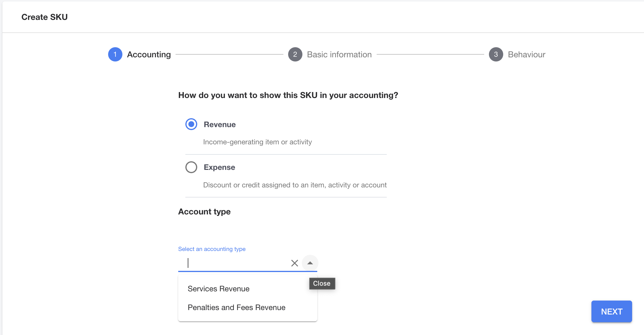
Task: Go to step 2 circle icon
Action: (x=295, y=54)
